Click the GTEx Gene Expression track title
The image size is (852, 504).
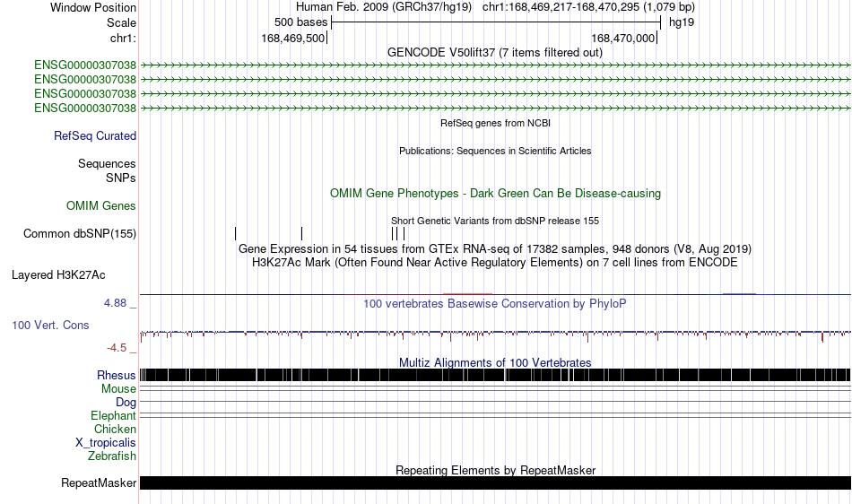495,248
